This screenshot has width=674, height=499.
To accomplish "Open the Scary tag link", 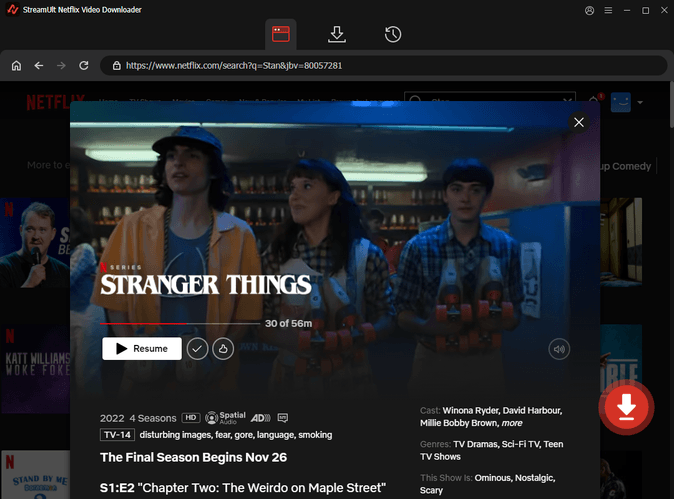I will point(431,490).
